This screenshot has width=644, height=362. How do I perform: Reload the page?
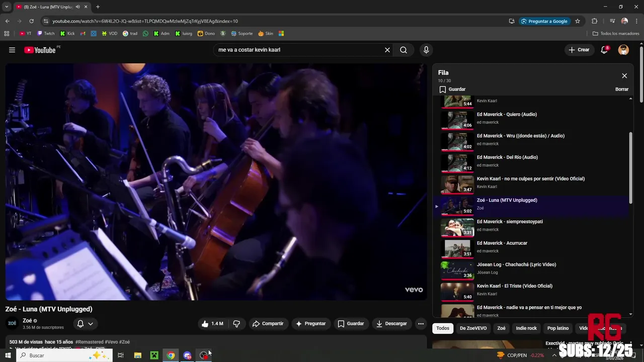pyautogui.click(x=31, y=21)
